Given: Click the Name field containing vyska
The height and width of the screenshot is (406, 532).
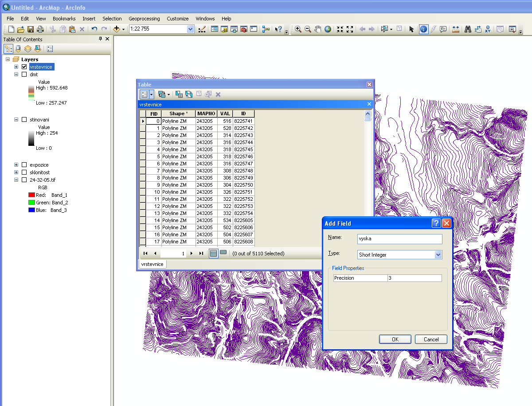Looking at the screenshot, I should coord(400,239).
